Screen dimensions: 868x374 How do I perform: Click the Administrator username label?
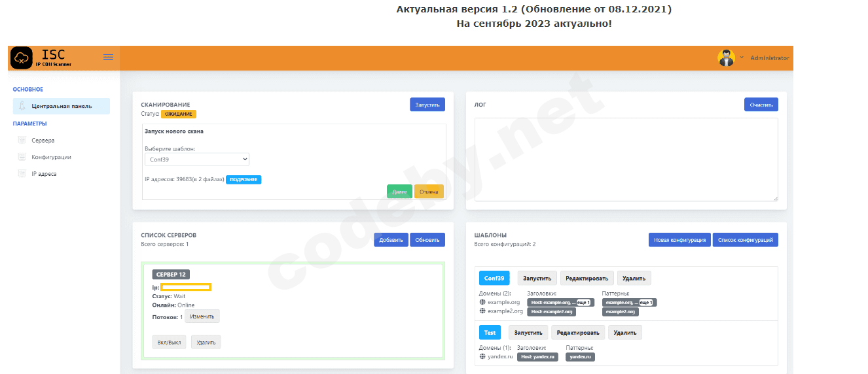click(770, 58)
